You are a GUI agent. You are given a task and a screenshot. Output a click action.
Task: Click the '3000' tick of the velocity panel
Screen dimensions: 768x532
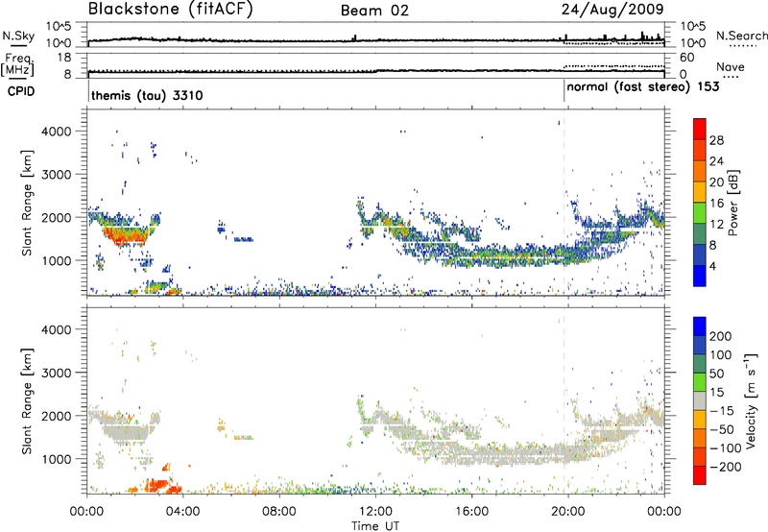pyautogui.click(x=56, y=373)
